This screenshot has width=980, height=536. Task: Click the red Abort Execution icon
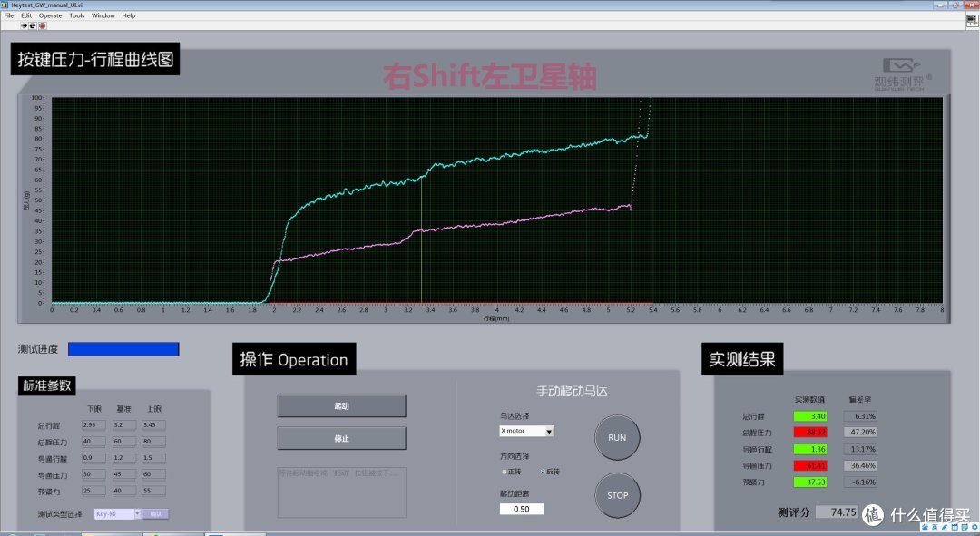click(42, 25)
